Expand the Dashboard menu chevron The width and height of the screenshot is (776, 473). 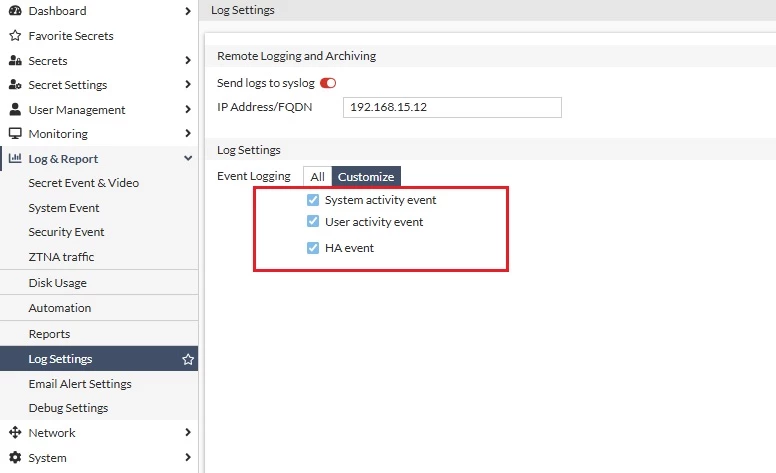pyautogui.click(x=188, y=11)
